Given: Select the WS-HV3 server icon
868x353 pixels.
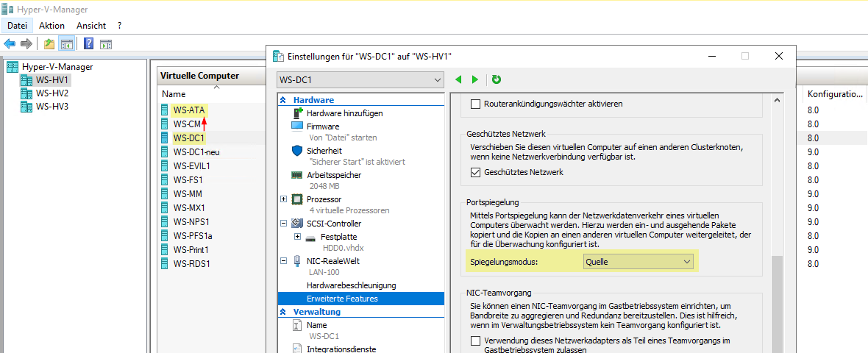Looking at the screenshot, I should (26, 106).
